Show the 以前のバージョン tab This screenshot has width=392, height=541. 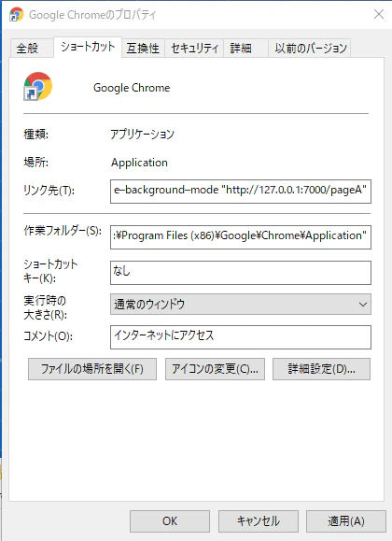(310, 49)
